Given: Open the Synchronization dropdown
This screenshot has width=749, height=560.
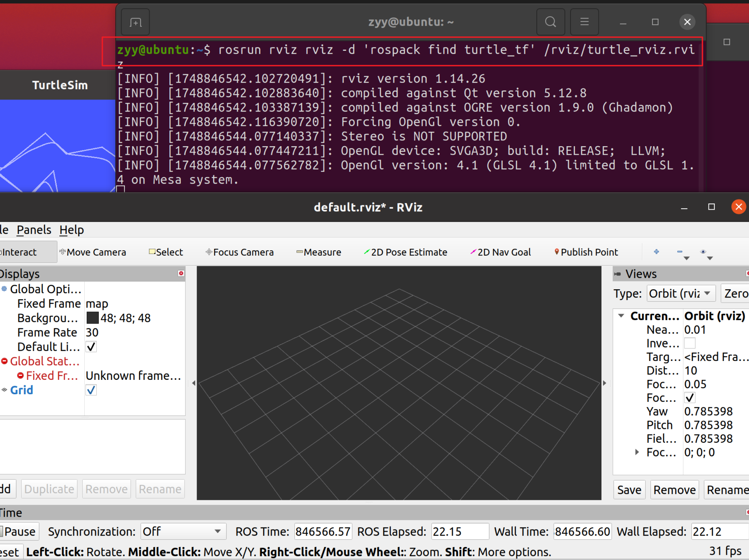Looking at the screenshot, I should (x=183, y=532).
